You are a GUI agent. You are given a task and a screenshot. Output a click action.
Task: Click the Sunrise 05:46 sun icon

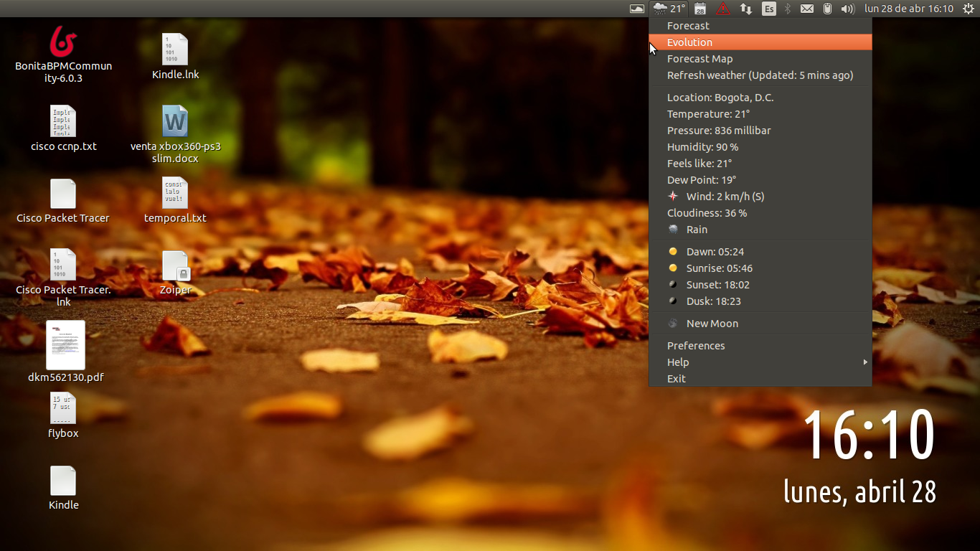click(x=672, y=268)
